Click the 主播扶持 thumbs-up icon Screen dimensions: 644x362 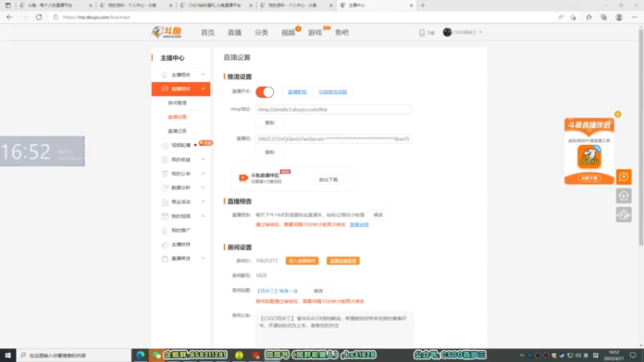point(165,245)
